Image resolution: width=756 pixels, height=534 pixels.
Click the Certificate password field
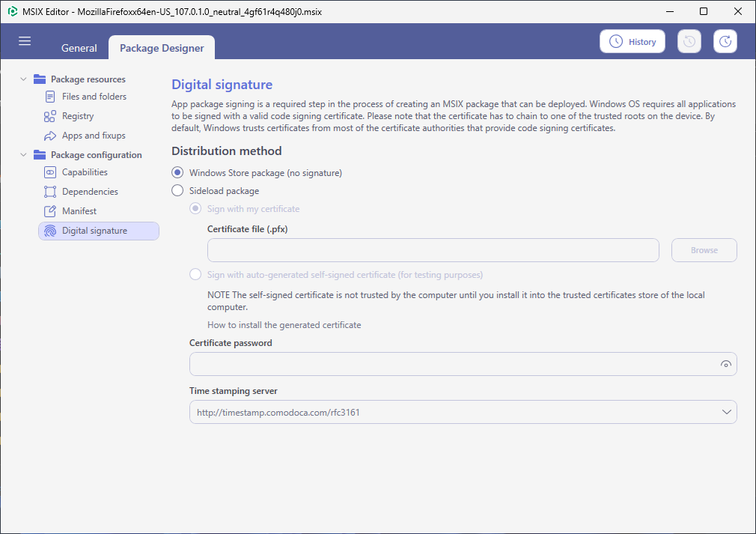click(x=463, y=364)
